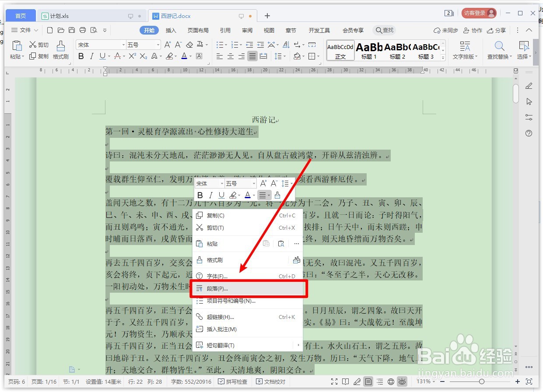Click the Open folder icon in quick toolbar
This screenshot has width=543, height=392.
(x=61, y=30)
